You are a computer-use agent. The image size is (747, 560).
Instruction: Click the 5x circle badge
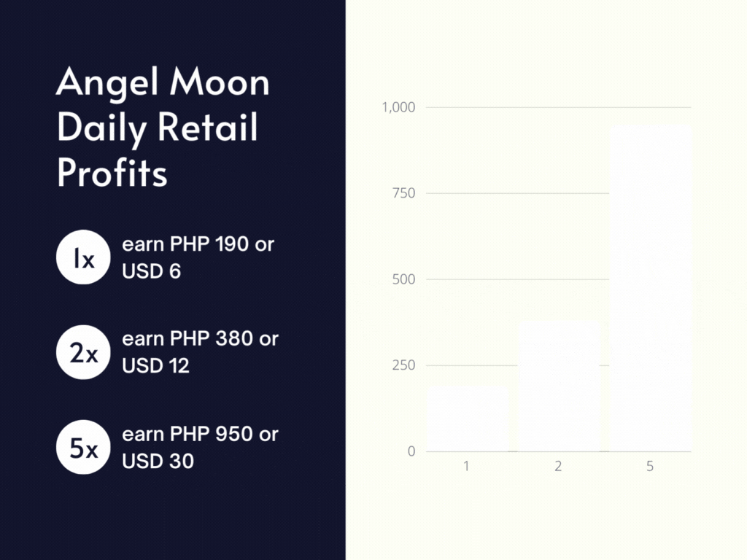pos(82,448)
